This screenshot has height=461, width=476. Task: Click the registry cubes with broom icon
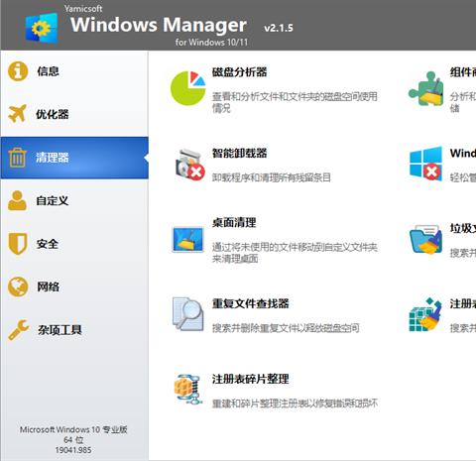(x=425, y=314)
